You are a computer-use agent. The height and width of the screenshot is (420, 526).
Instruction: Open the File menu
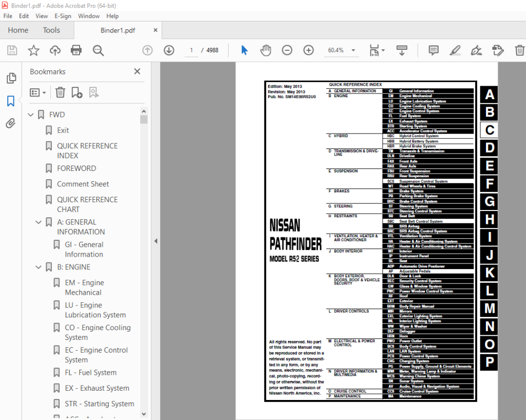[8, 16]
